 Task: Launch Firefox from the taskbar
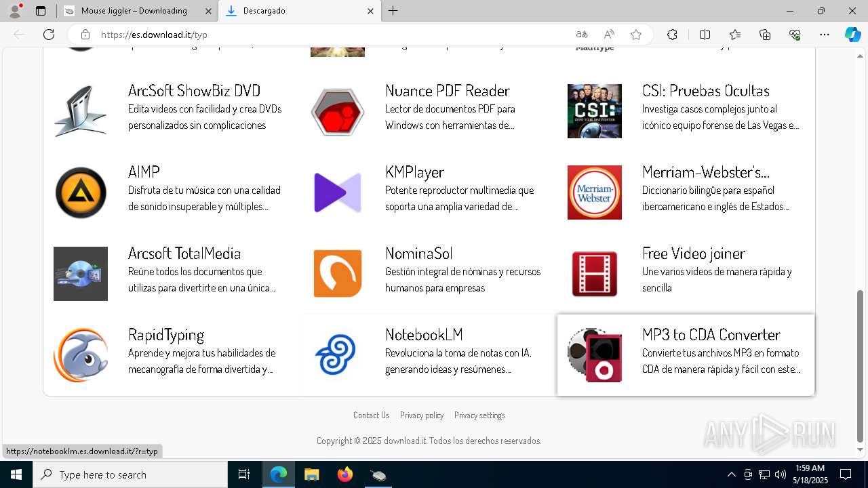pyautogui.click(x=345, y=474)
